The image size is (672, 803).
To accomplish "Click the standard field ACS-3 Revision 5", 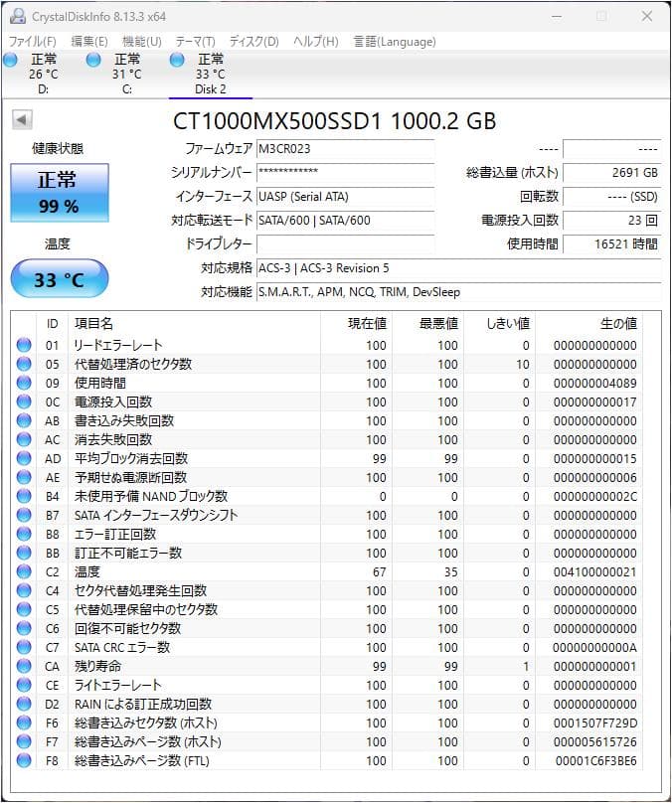I will [458, 268].
